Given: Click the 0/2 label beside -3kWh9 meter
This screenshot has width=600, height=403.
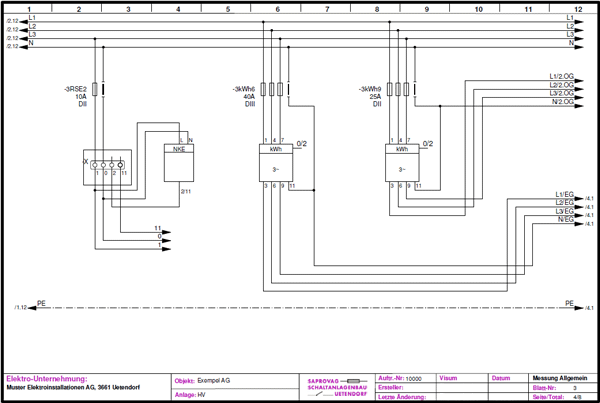Looking at the screenshot, I should tap(428, 144).
